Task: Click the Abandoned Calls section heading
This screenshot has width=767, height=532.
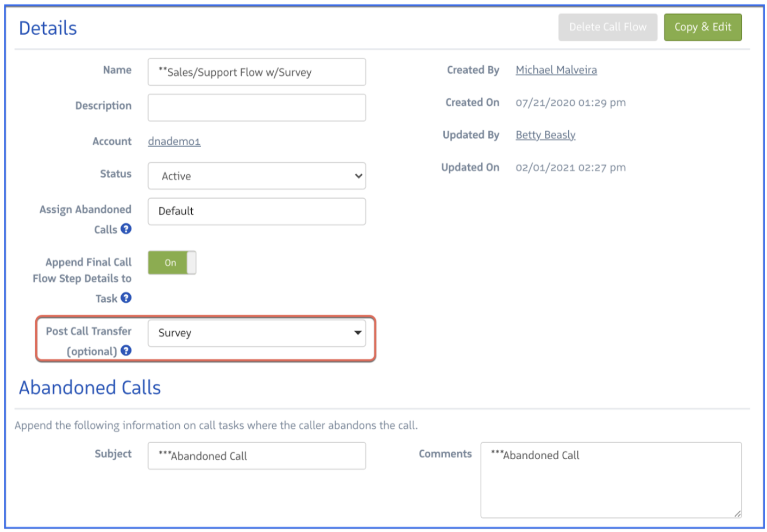Action: click(x=90, y=388)
